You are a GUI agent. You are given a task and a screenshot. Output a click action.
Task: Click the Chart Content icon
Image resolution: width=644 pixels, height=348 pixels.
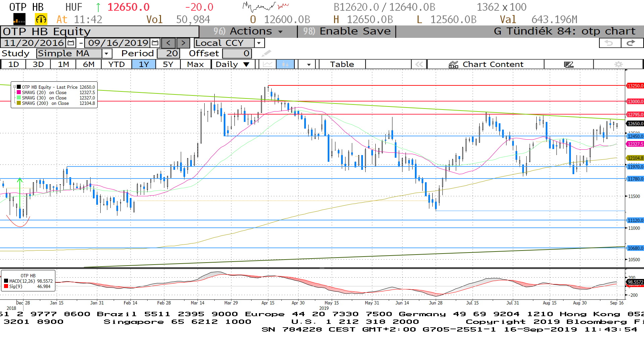tap(453, 64)
